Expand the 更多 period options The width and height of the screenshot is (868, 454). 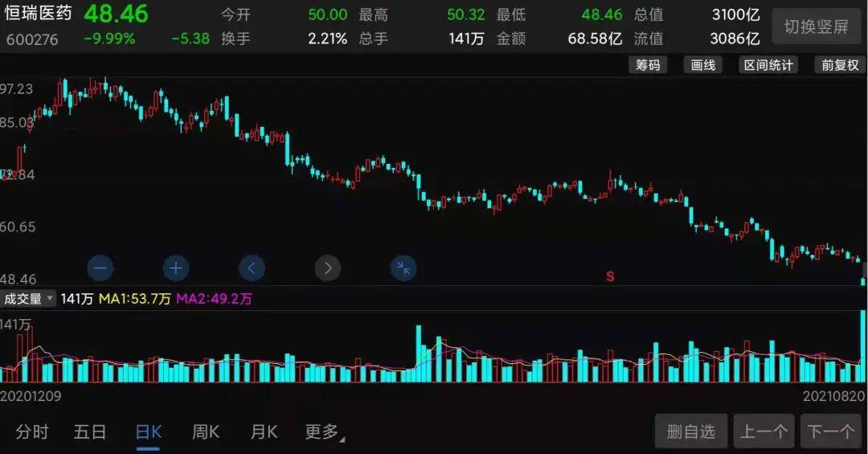point(323,432)
